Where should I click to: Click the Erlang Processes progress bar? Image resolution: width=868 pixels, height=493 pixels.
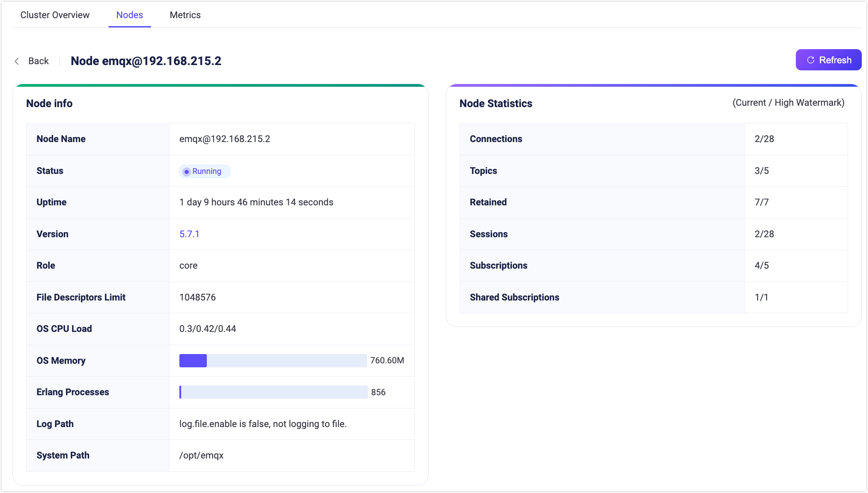273,392
